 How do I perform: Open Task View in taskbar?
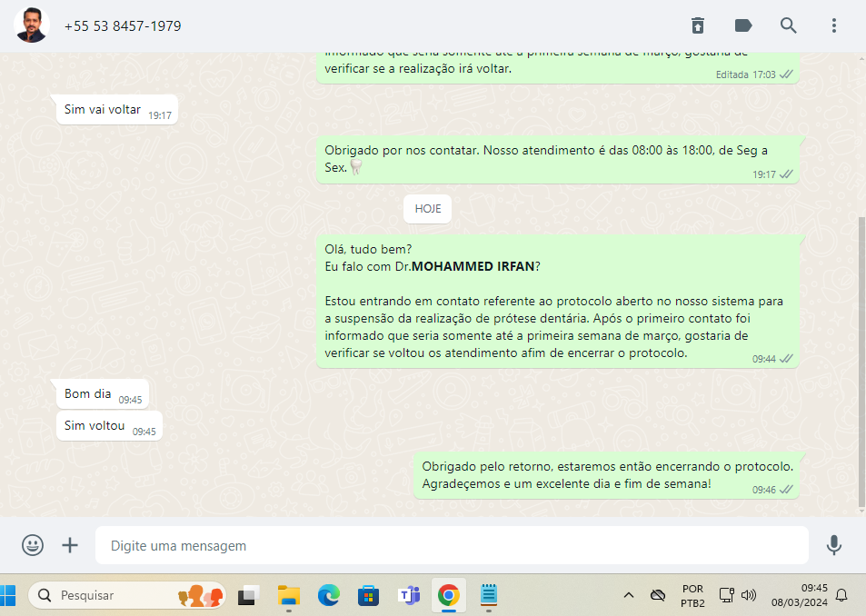(249, 596)
